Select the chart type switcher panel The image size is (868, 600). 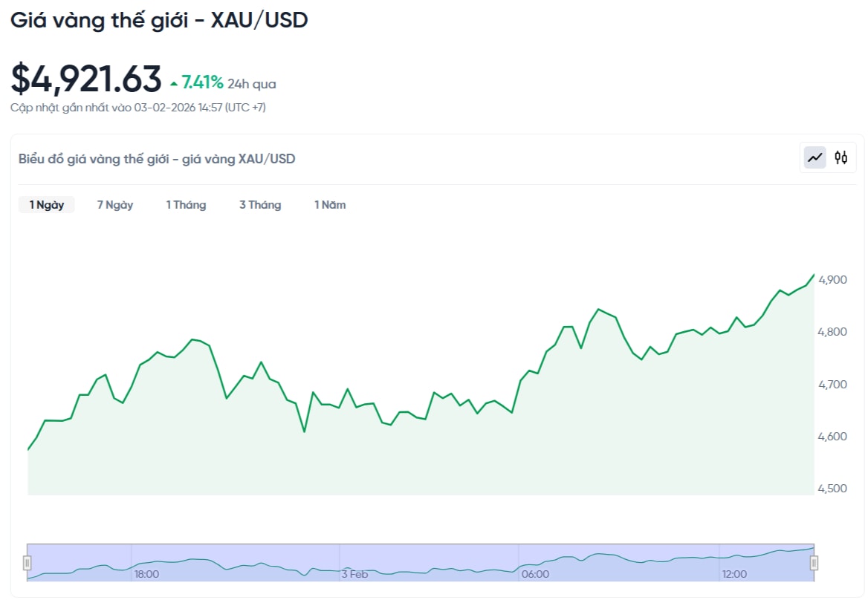(828, 157)
